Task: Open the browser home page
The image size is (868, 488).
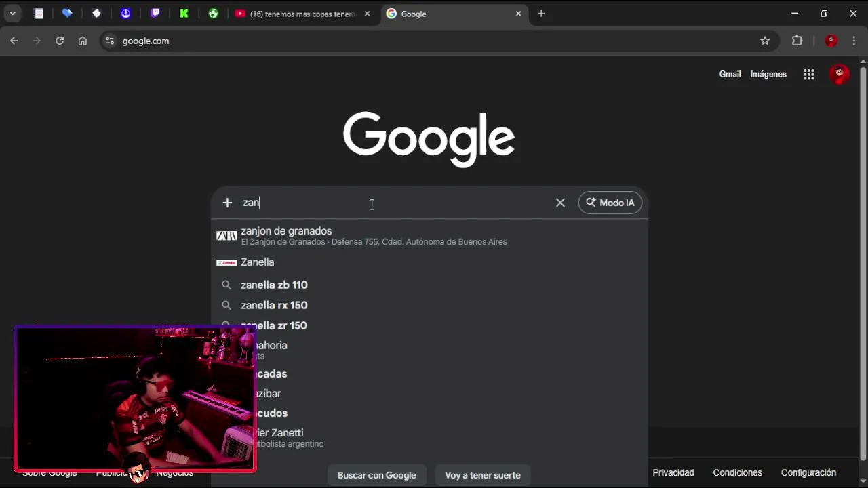Action: point(83,41)
